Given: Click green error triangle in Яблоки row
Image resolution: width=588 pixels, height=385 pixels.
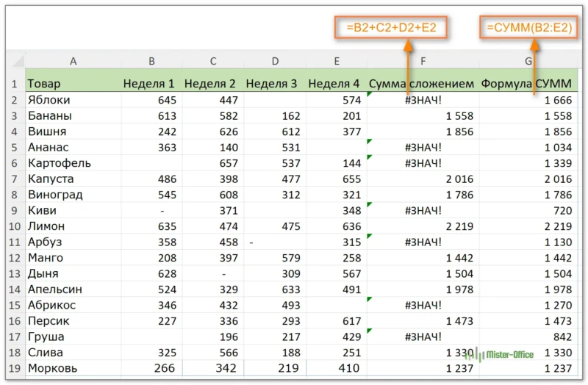Looking at the screenshot, I should (x=369, y=95).
